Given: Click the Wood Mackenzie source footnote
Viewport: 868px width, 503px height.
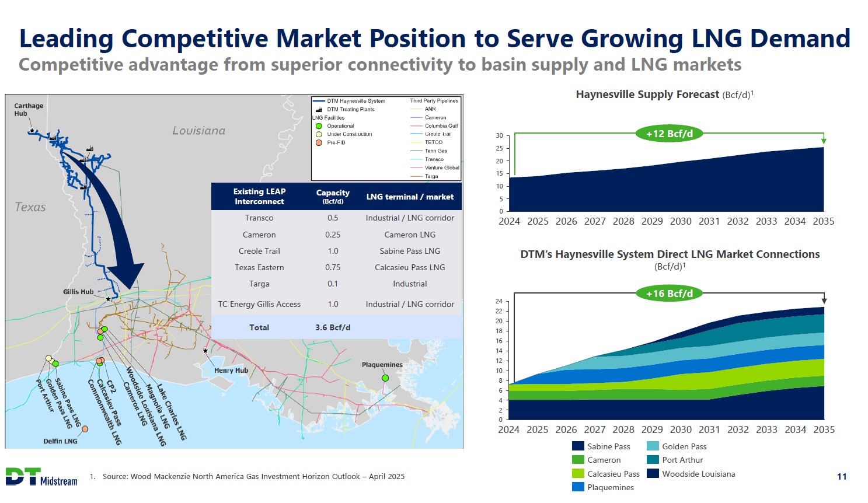Looking at the screenshot, I should point(253,477).
